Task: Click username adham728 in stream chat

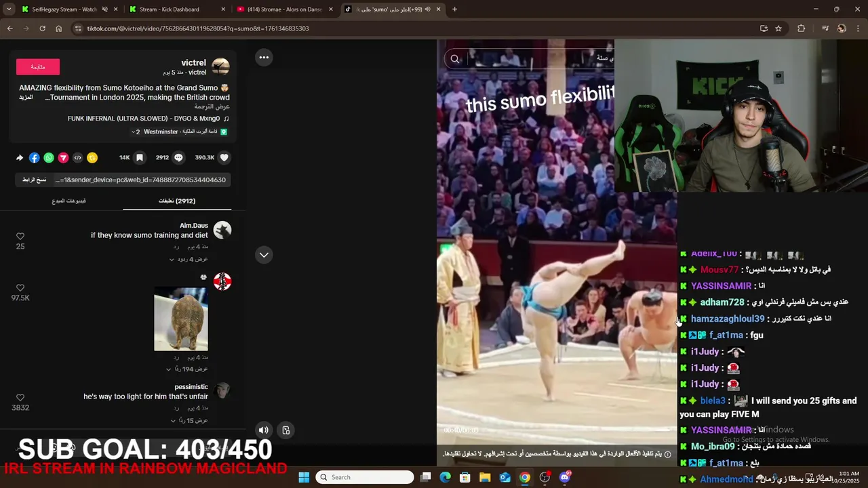Action: [722, 302]
